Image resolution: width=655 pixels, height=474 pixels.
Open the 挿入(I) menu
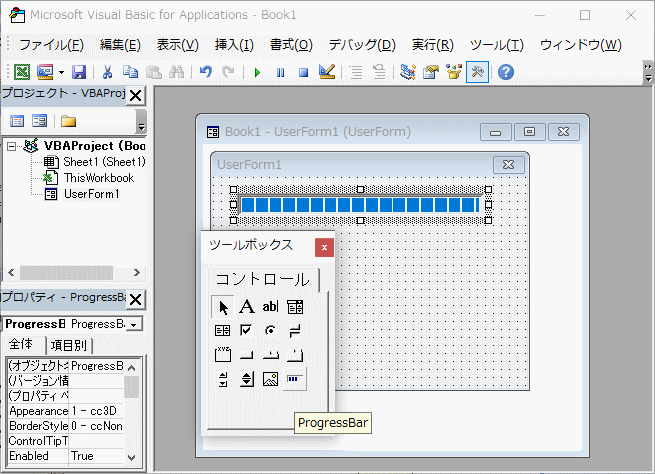(234, 45)
